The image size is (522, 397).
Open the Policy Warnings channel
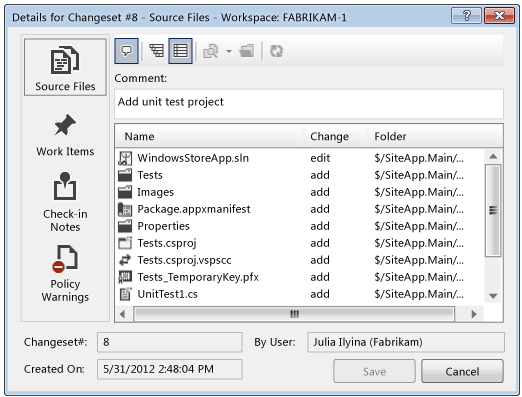pyautogui.click(x=65, y=273)
